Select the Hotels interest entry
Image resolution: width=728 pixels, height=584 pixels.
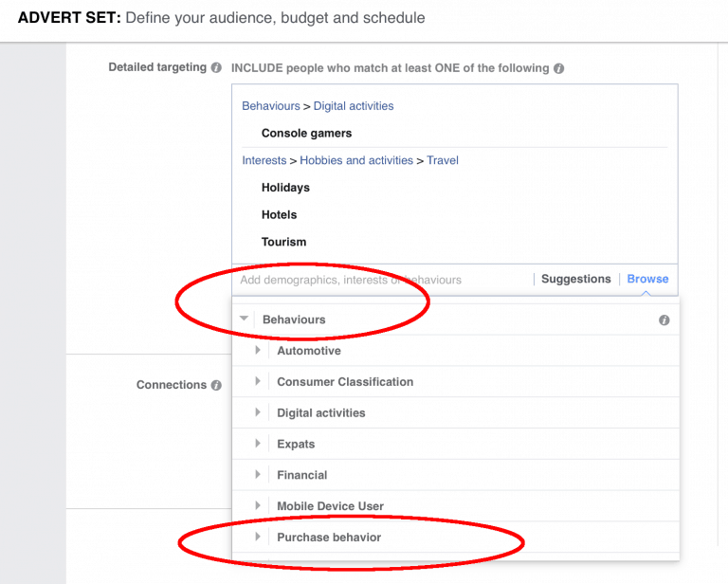click(x=279, y=214)
